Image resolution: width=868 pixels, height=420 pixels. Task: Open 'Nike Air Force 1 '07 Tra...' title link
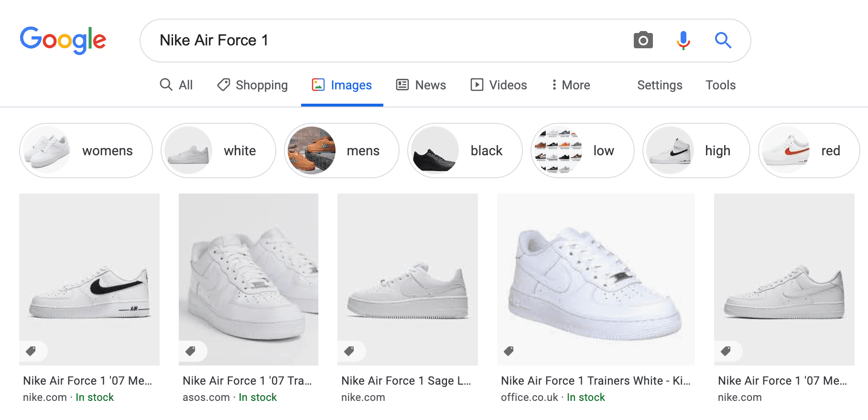pyautogui.click(x=247, y=381)
